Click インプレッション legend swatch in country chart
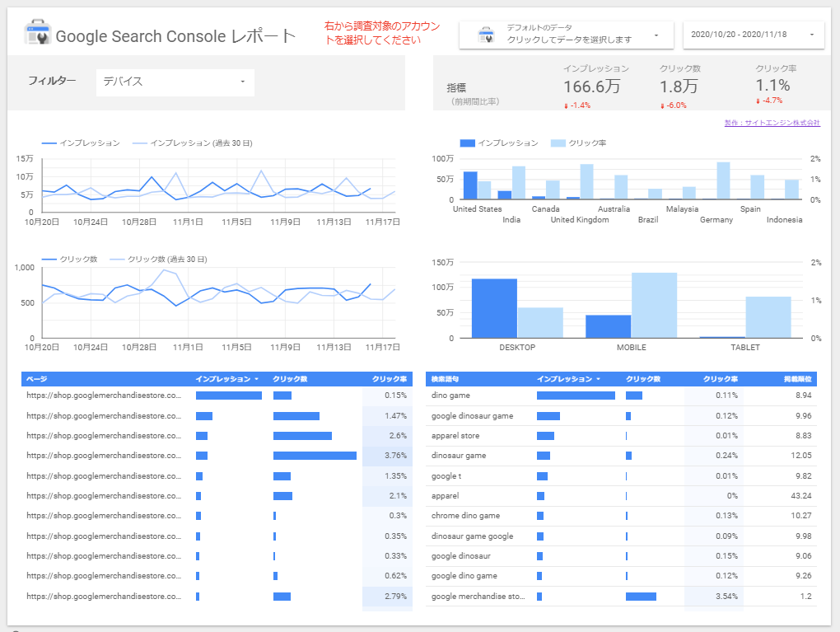Screen dimensions: 840x632 click(468, 143)
